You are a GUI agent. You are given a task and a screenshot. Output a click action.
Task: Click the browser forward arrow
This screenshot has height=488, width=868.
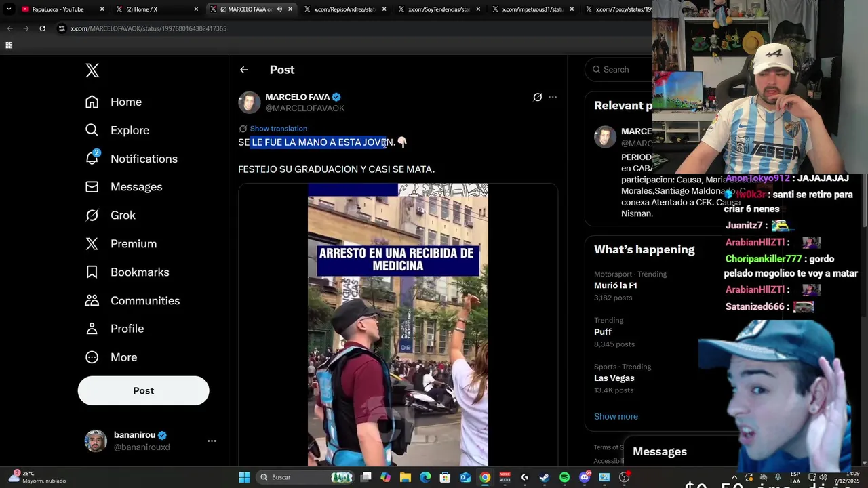[26, 28]
